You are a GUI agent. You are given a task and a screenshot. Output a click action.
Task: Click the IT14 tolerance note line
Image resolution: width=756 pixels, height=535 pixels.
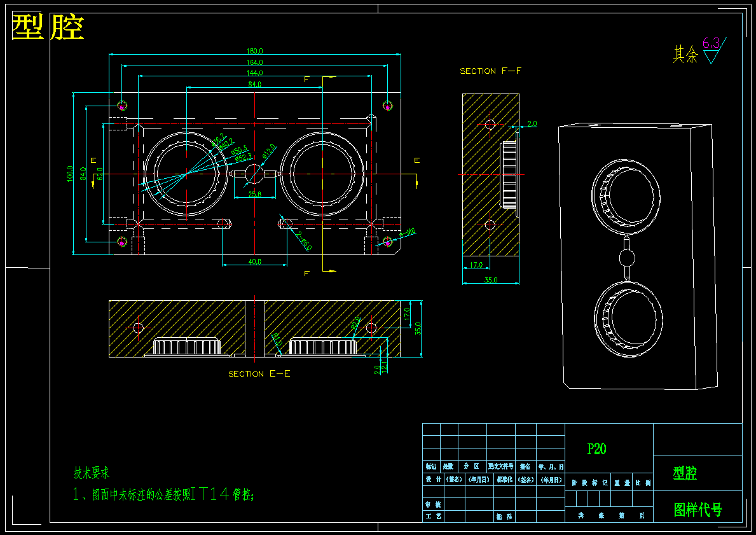[163, 494]
